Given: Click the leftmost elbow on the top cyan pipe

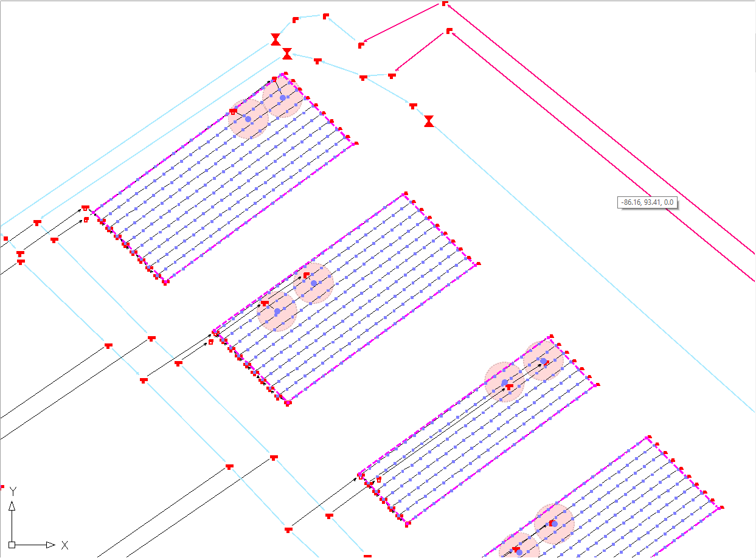Looking at the screenshot, I should point(296,19).
